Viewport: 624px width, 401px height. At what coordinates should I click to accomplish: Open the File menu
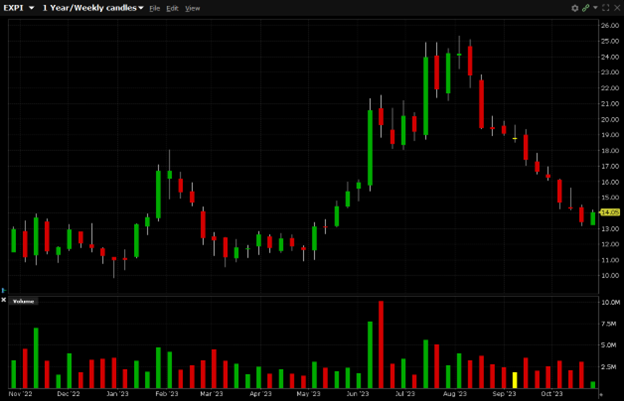154,8
